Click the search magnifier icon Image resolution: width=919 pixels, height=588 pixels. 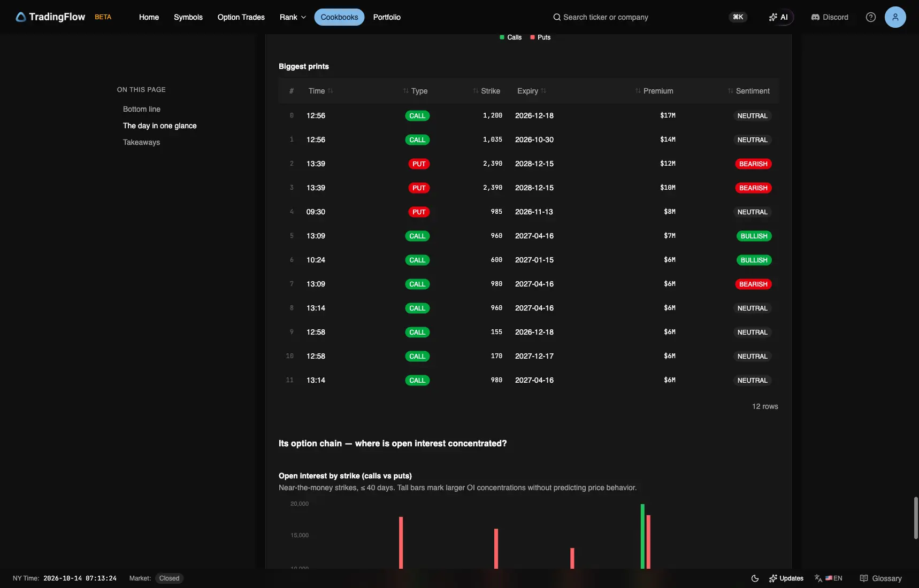[557, 17]
